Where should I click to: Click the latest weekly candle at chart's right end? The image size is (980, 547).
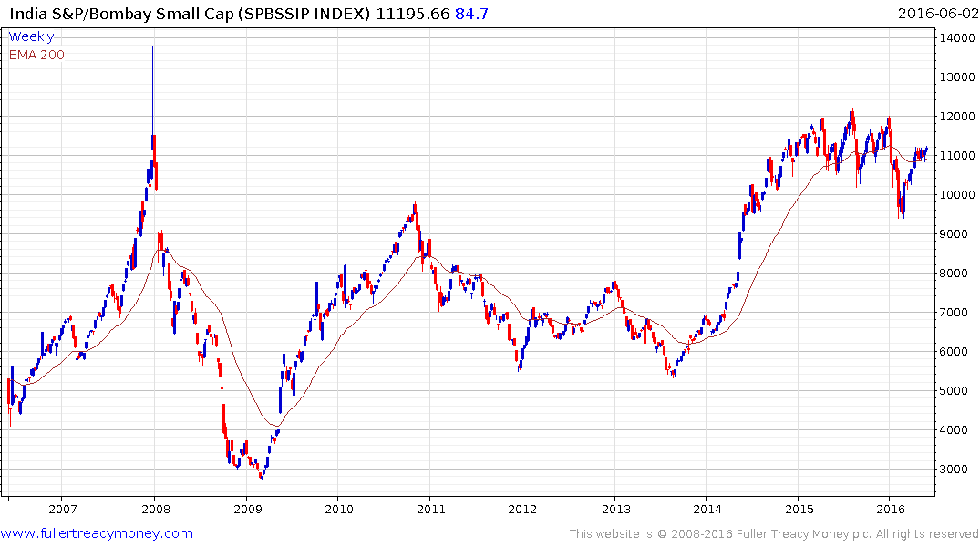click(x=926, y=150)
